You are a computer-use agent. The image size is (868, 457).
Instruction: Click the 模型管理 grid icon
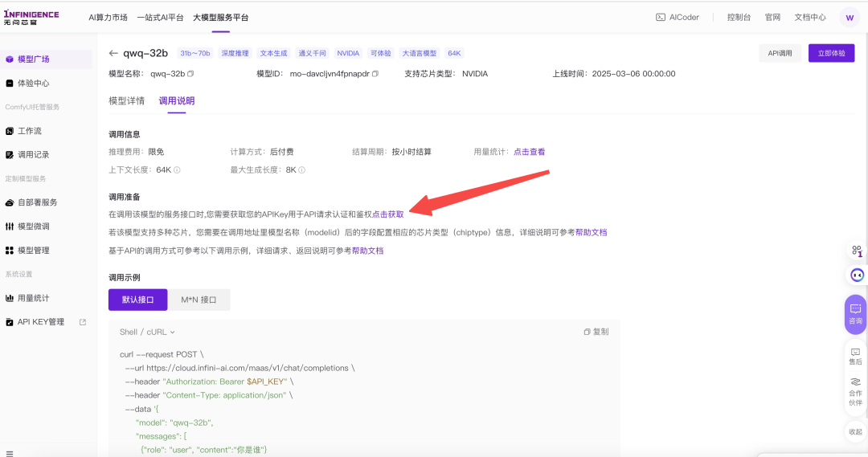(x=10, y=250)
